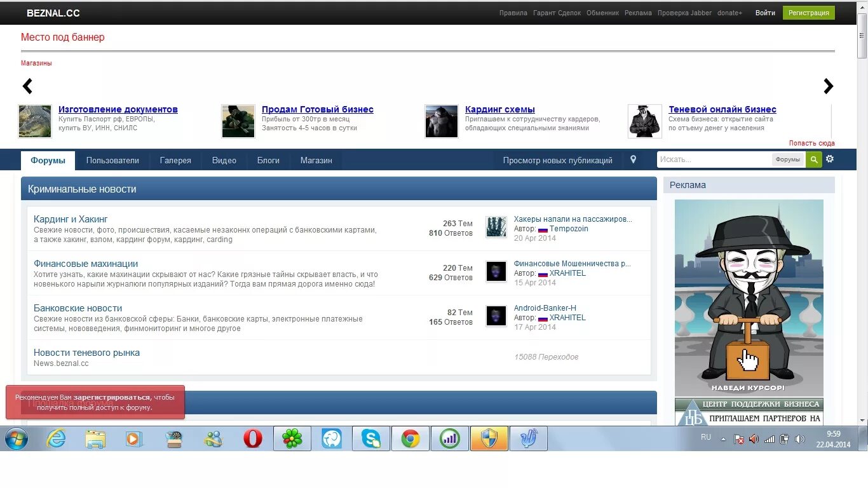
Task: Switch to the ICQ flower taskbar icon
Action: [x=292, y=438]
